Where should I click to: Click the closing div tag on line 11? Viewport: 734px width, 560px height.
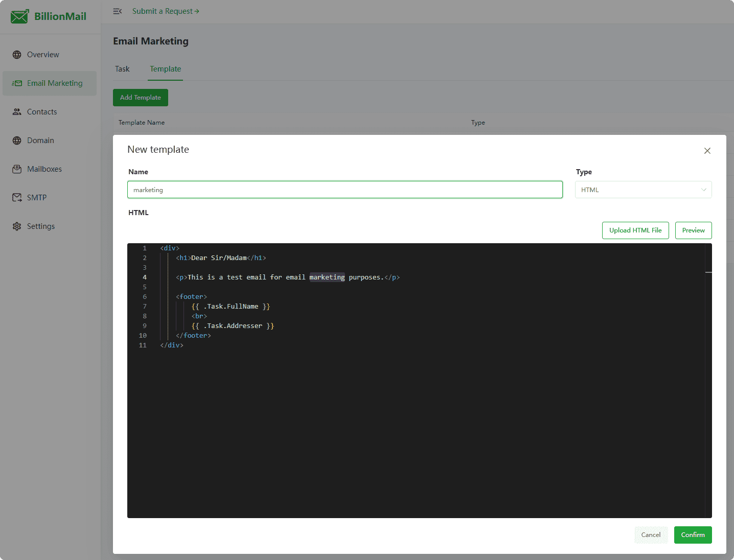point(171,345)
